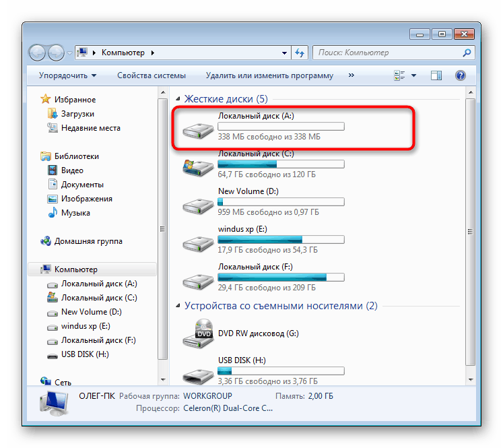Image resolution: width=503 pixels, height=448 pixels.
Task: Collapse Устройства со съемными носителями group
Action: coord(178,305)
